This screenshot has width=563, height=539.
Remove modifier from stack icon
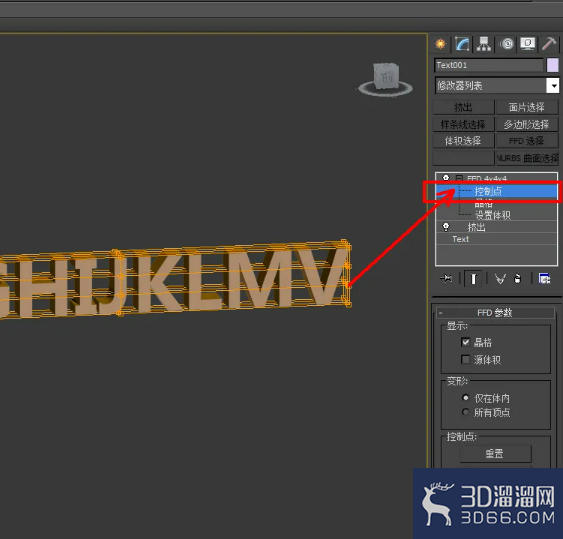click(517, 279)
